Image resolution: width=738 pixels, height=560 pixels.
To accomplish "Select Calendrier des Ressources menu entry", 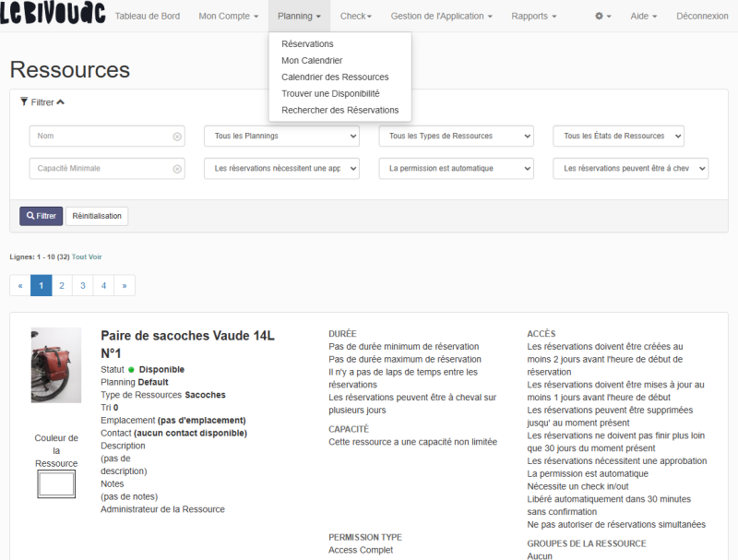I will click(x=335, y=77).
